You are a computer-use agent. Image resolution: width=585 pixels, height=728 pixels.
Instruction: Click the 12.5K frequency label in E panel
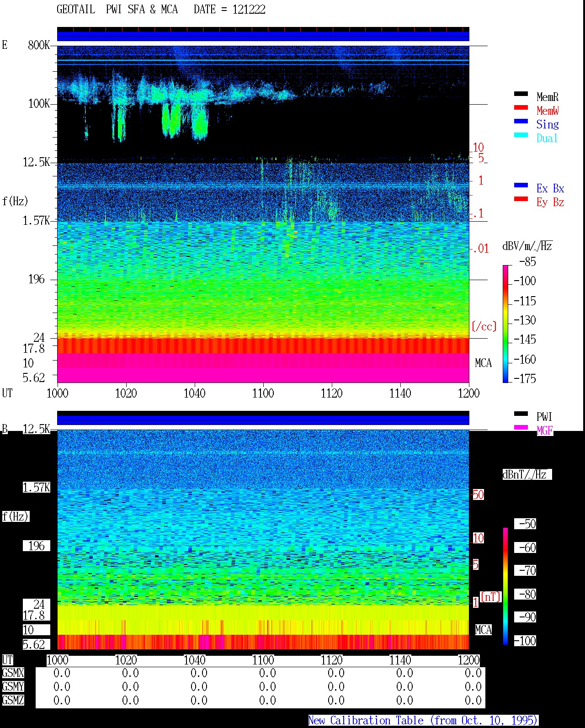[37, 162]
